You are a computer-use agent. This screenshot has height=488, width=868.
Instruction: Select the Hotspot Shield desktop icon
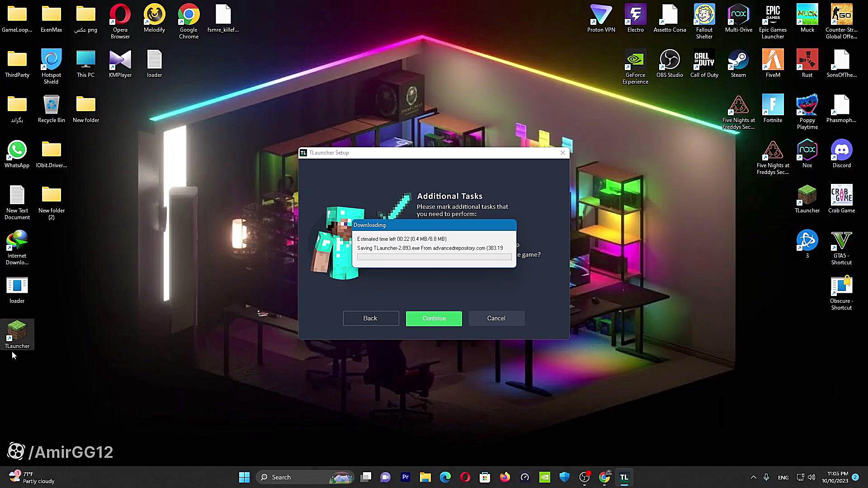51,66
